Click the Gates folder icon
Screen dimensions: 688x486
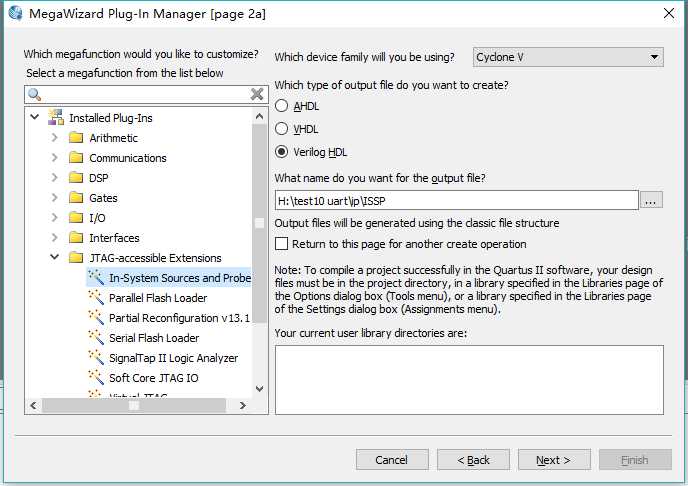[x=76, y=197]
